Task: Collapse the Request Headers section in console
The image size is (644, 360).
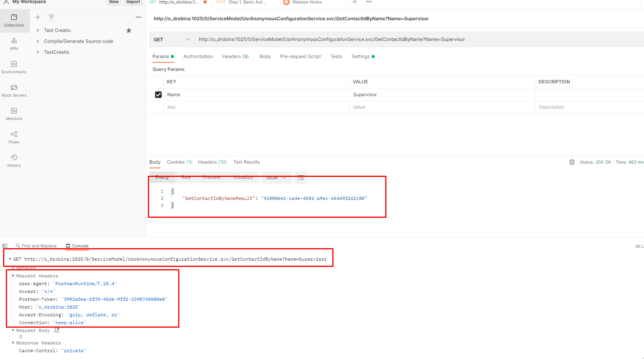Action: [x=13, y=276]
